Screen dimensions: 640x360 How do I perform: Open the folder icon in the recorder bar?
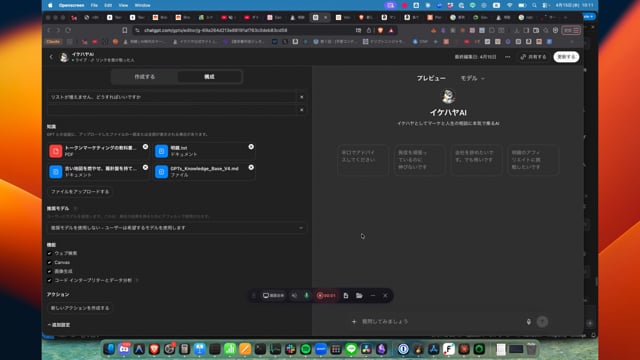(x=359, y=296)
